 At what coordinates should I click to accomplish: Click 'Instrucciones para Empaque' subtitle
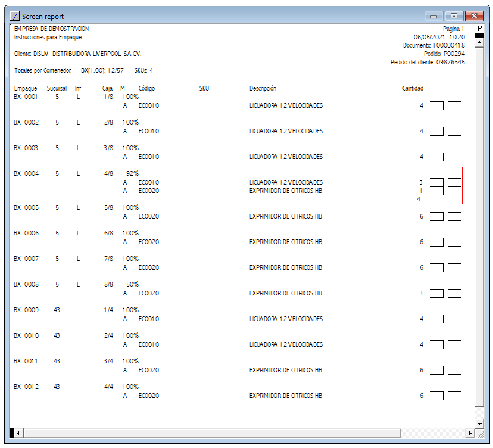[48, 37]
